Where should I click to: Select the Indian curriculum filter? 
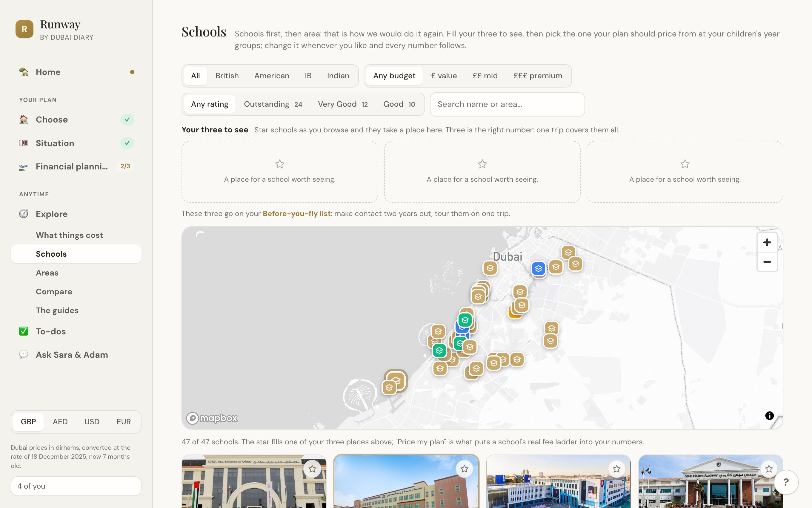click(338, 76)
